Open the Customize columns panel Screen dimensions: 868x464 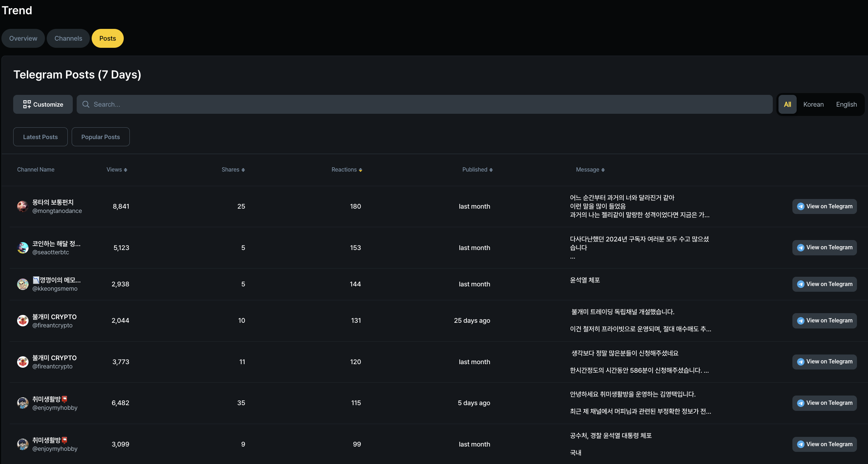pos(43,104)
